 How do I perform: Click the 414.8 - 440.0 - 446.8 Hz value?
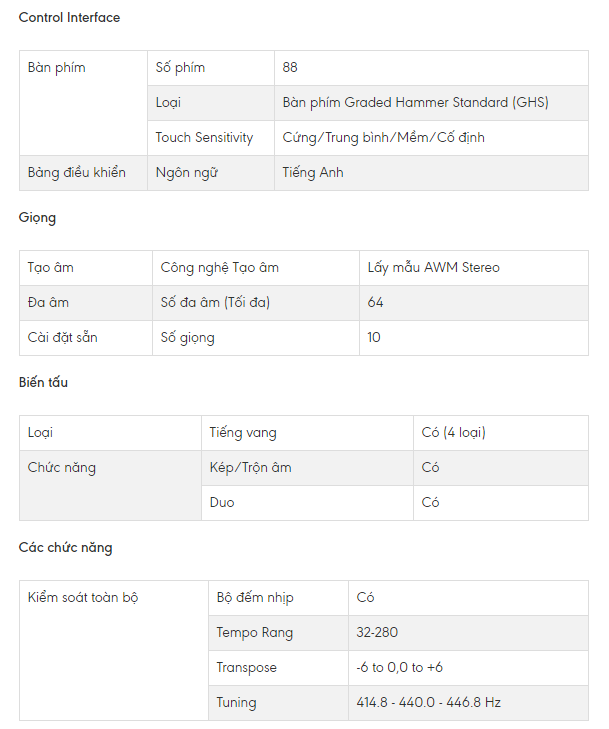point(429,703)
